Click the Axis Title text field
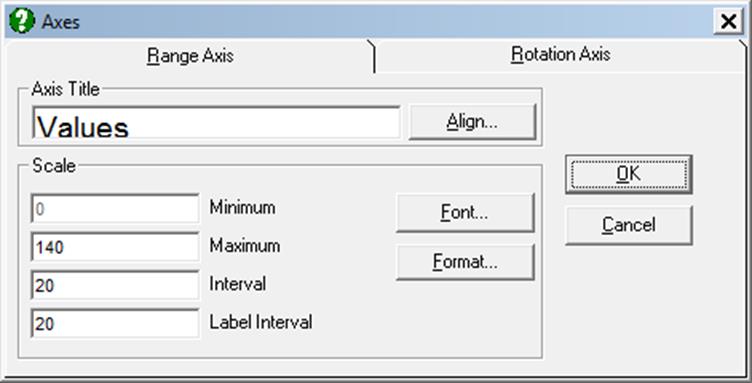The height and width of the screenshot is (383, 752). tap(216, 123)
